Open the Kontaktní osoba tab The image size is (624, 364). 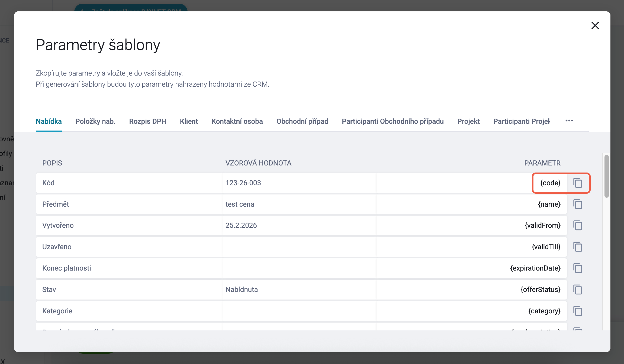tap(237, 121)
